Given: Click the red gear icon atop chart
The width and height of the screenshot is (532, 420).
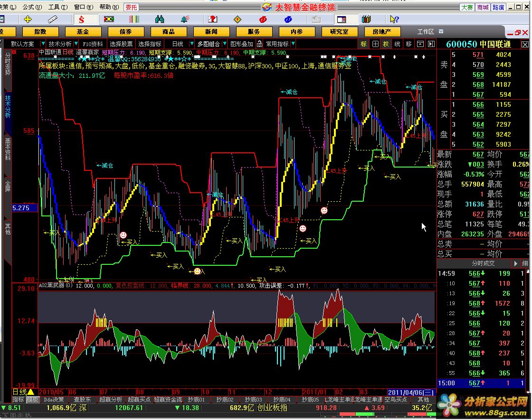Looking at the screenshot, I should point(14,52).
